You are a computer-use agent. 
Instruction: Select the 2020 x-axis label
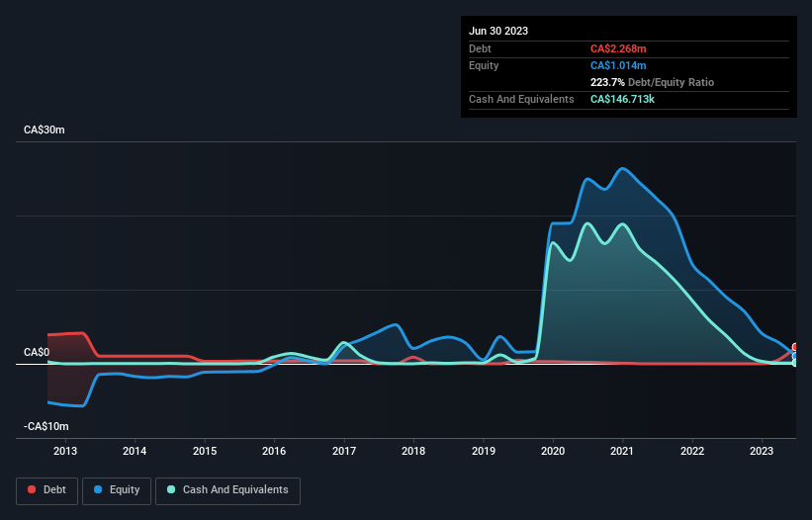(553, 451)
